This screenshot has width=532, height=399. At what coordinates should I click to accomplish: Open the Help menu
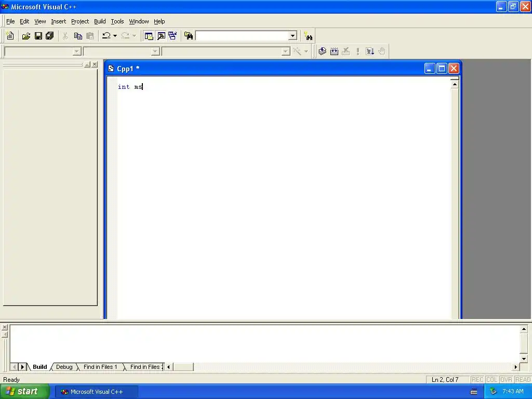tap(159, 21)
